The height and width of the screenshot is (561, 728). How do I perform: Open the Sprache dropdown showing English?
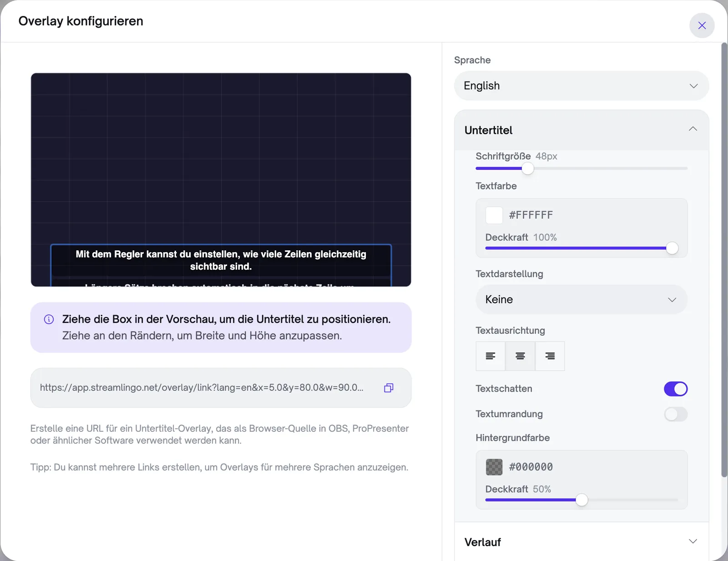click(581, 86)
